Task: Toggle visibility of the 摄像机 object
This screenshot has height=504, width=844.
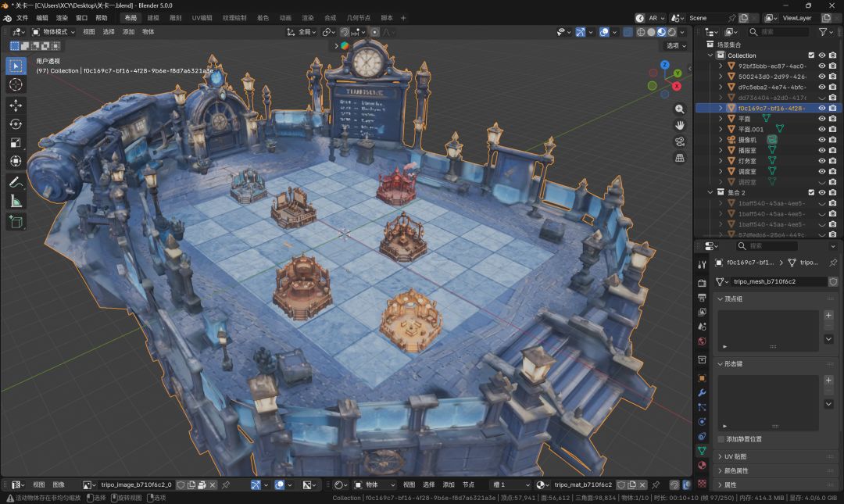Action: pos(822,139)
